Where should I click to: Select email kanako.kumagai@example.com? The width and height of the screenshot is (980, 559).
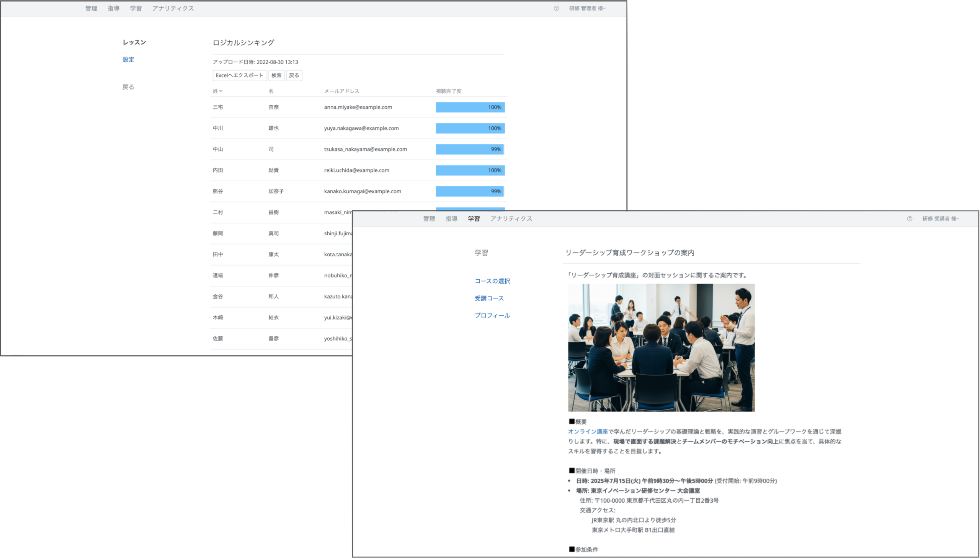click(x=363, y=192)
